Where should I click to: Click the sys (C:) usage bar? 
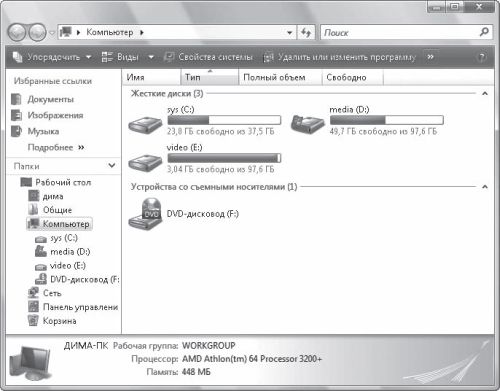[224, 120]
